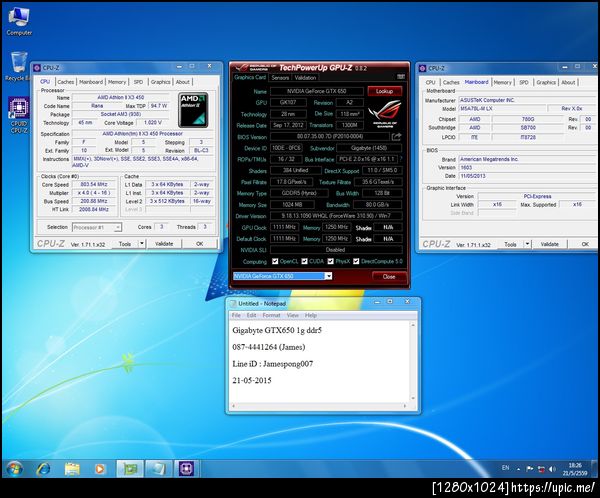Click the Lookup button in GPU-Z

(384, 91)
